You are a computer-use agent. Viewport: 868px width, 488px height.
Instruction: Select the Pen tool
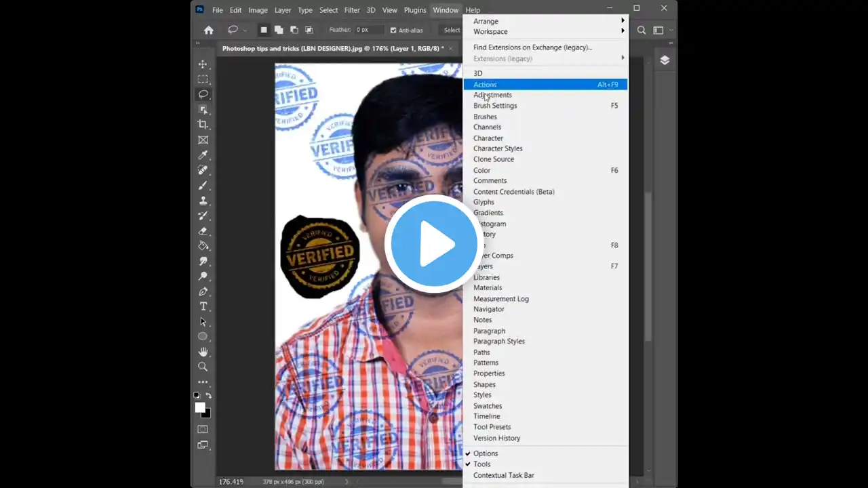pos(203,291)
